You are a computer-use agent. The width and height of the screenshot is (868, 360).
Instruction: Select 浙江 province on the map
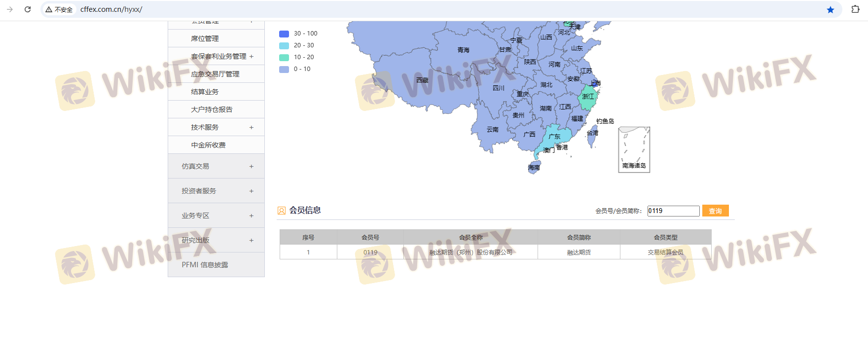(587, 97)
